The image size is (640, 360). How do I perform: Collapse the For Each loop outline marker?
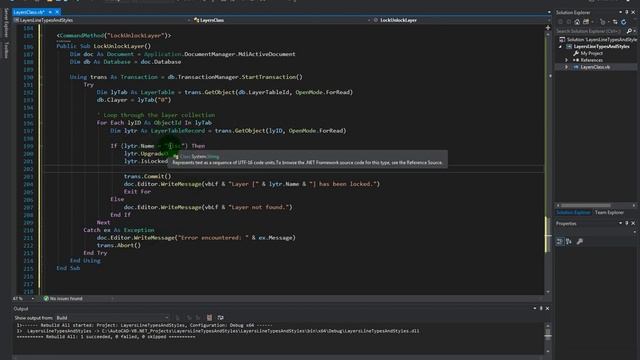click(42, 123)
